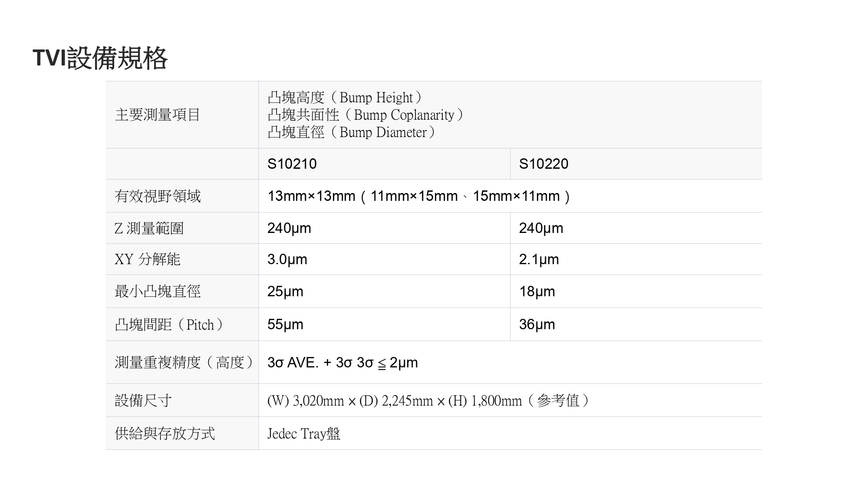Click the 55μm pitch value cell
868x488 pixels.
(285, 324)
